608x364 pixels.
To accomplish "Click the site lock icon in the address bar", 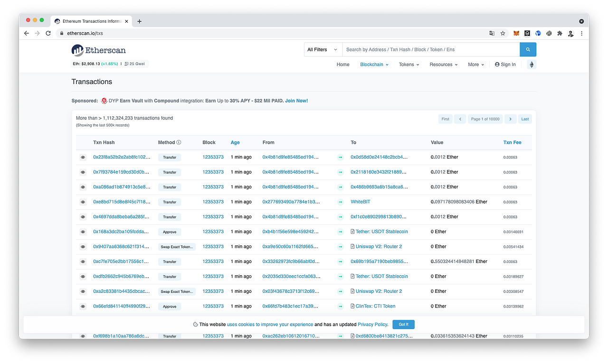I will [61, 33].
